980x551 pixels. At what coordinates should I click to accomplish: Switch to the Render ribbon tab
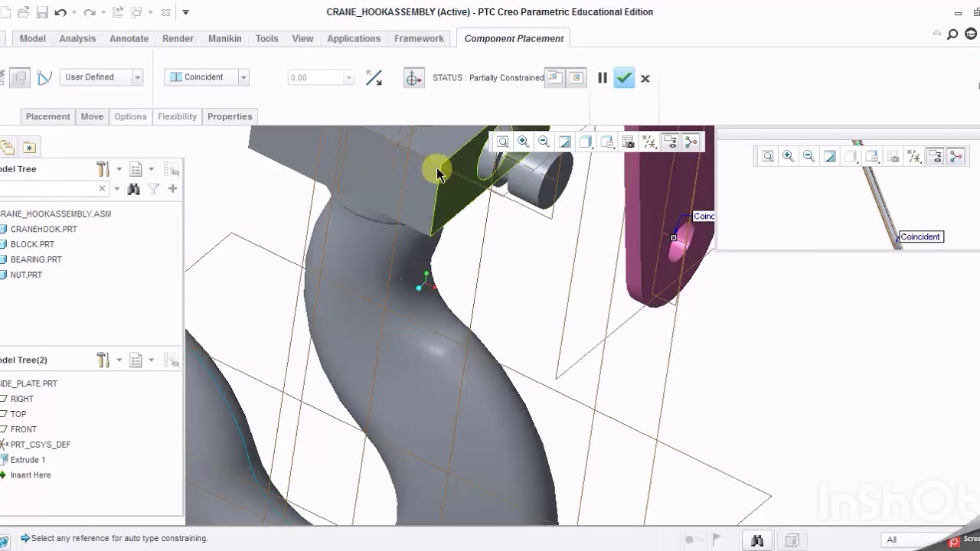point(178,38)
